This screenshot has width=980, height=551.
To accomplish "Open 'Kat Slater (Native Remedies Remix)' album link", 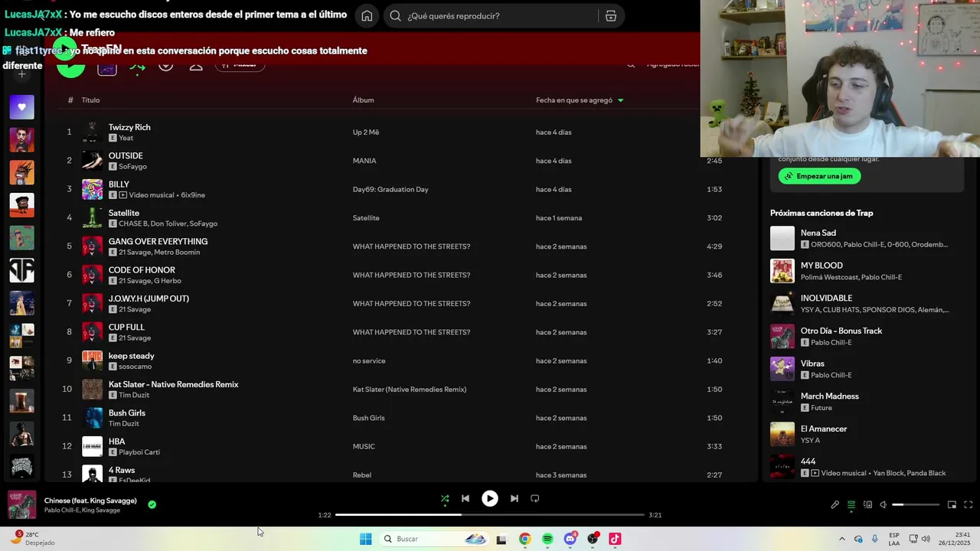I will click(410, 390).
